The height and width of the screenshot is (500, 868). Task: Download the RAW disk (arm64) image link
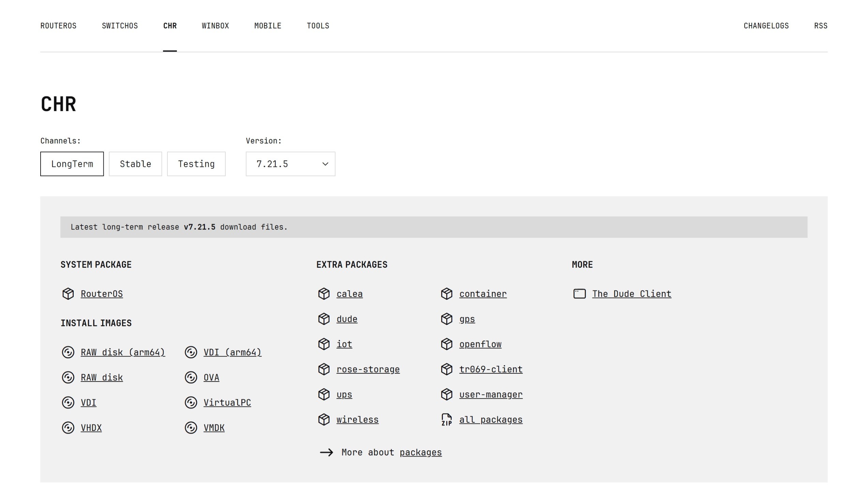coord(123,352)
